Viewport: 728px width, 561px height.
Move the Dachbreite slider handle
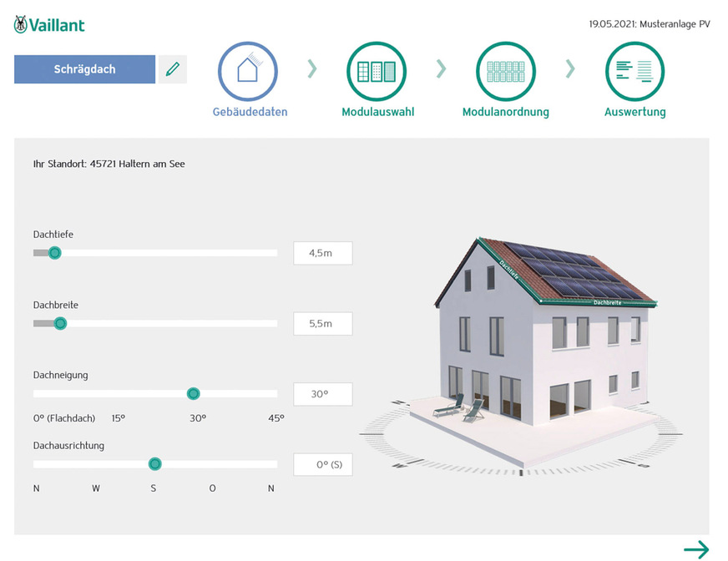tap(62, 323)
